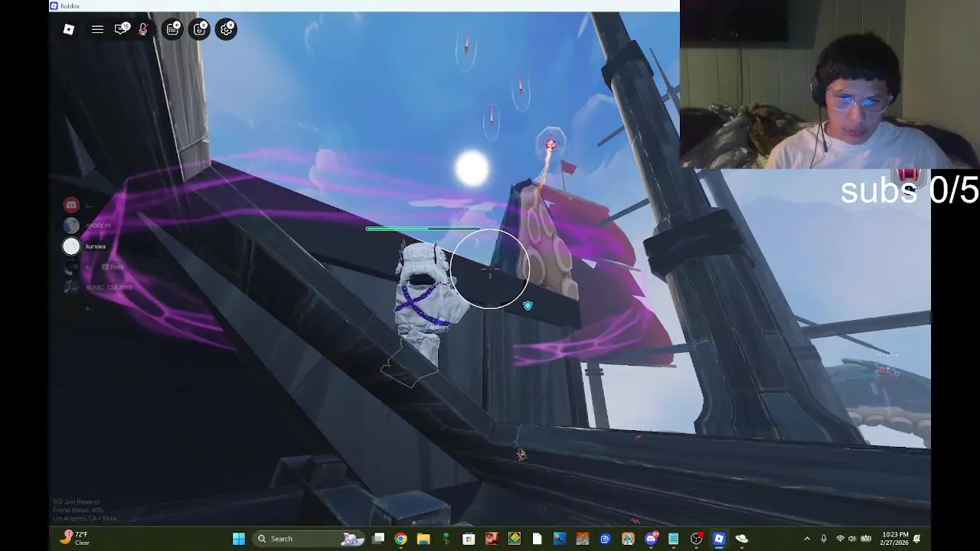Click the green health bar above character
The height and width of the screenshot is (551, 980).
point(423,228)
